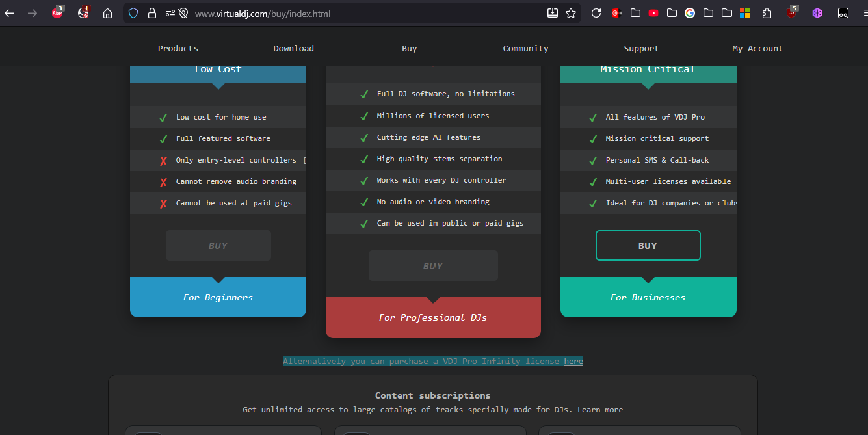This screenshot has height=435, width=868.
Task: Open the uBlock Origin extension icon
Action: pyautogui.click(x=791, y=13)
